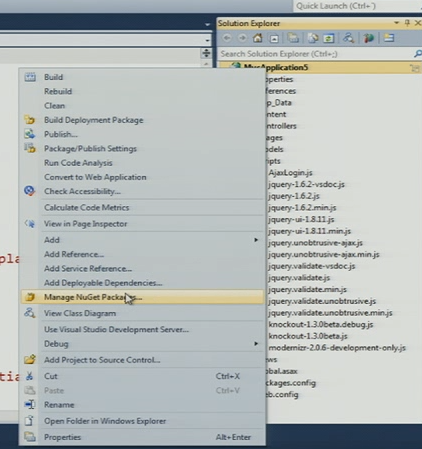Select knockout-1.3.0beta.debug.js file
Image resolution: width=422 pixels, height=449 pixels.
pos(321,324)
